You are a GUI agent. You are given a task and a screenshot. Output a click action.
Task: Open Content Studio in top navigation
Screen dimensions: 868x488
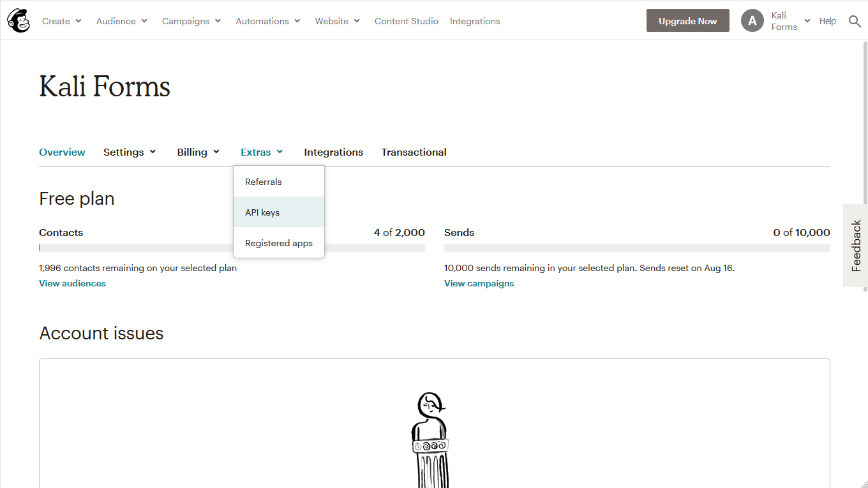point(407,21)
